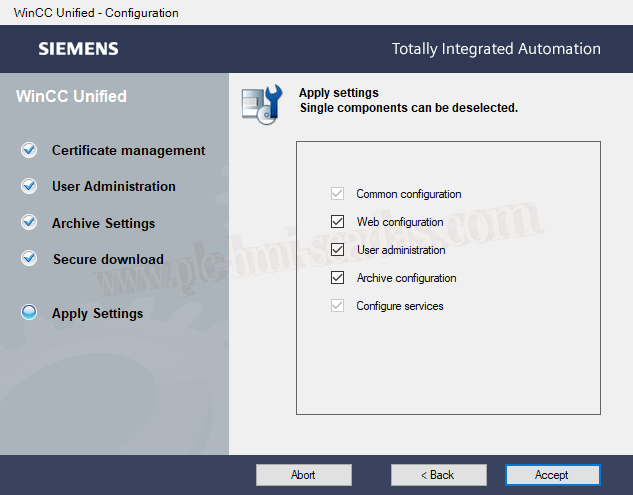The image size is (633, 495).
Task: Deselect the User administration component checkbox
Action: pos(337,250)
